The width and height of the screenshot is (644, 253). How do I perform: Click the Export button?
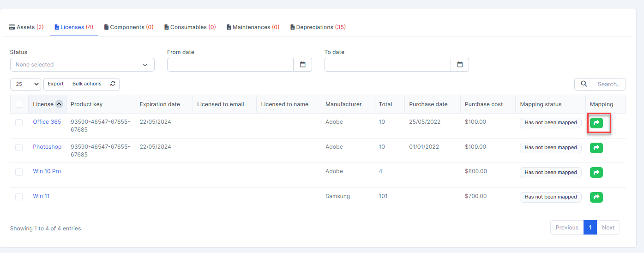point(56,84)
